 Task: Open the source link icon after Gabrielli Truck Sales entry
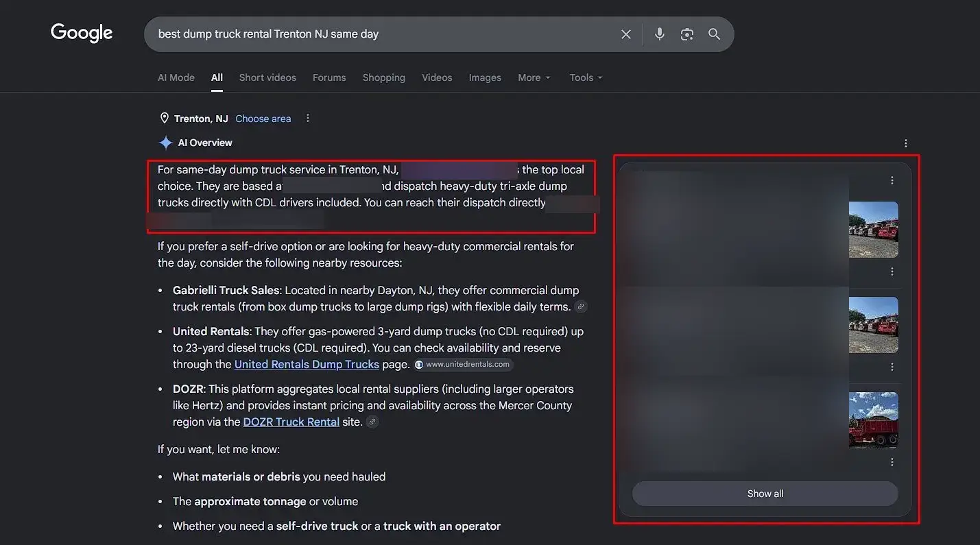[581, 307]
